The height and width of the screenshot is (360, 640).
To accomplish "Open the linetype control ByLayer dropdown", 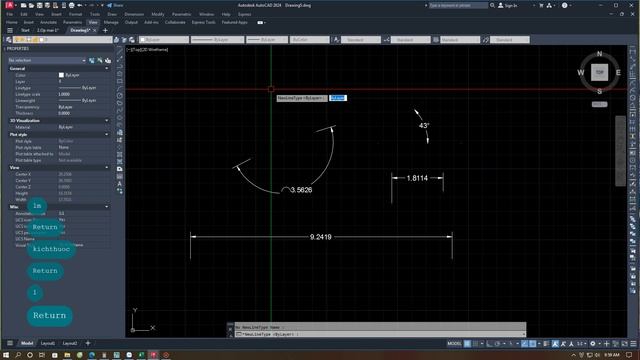I will 218,40.
